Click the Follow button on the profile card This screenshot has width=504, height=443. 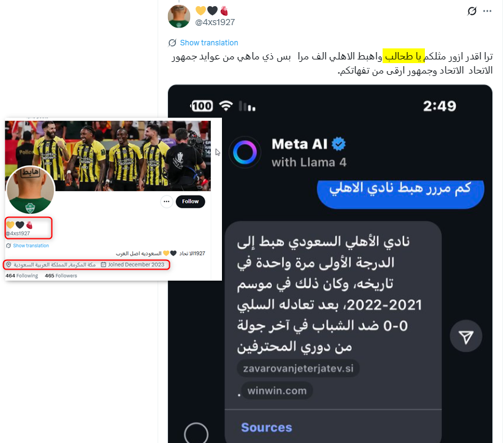[x=190, y=202]
